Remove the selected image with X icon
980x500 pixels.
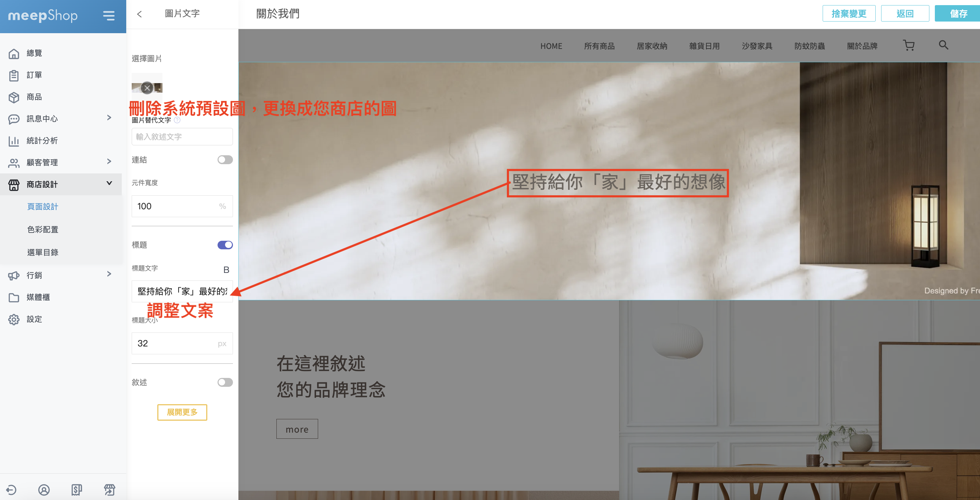click(147, 88)
